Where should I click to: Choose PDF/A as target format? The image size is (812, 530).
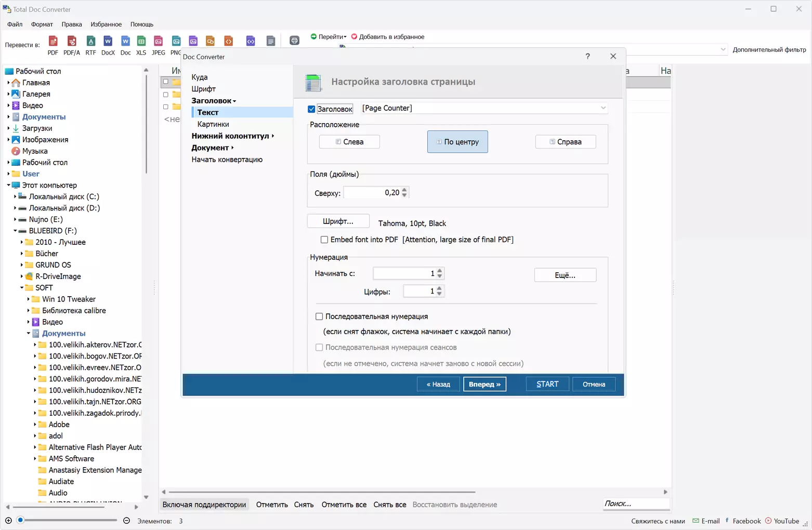[72, 41]
